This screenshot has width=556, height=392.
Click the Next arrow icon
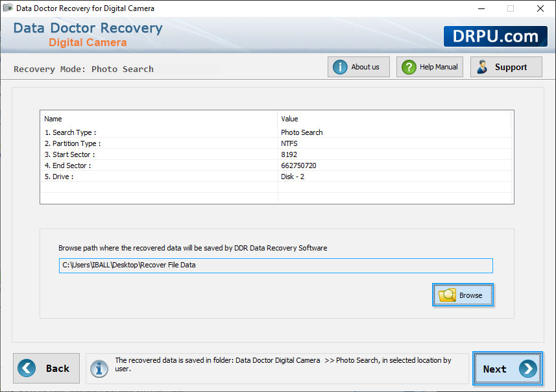[x=528, y=369]
